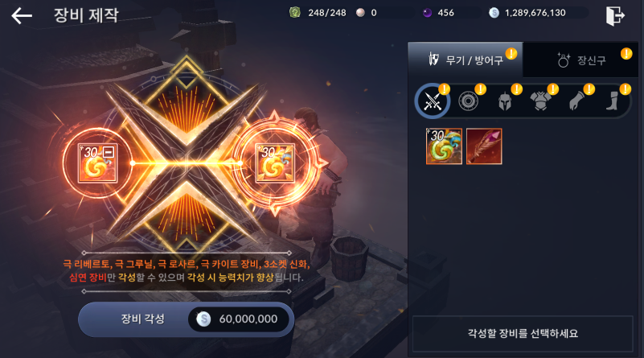Remove item via minus badge on left slot
Image resolution: width=644 pixels, height=358 pixels.
pyautogui.click(x=109, y=152)
